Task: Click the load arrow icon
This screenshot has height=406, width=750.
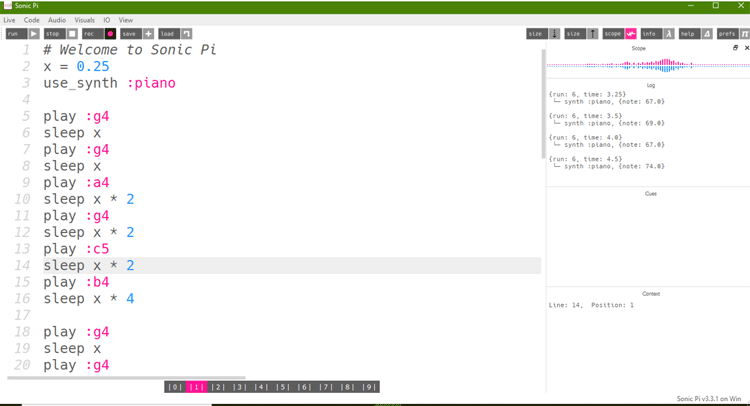Action: 187,33
